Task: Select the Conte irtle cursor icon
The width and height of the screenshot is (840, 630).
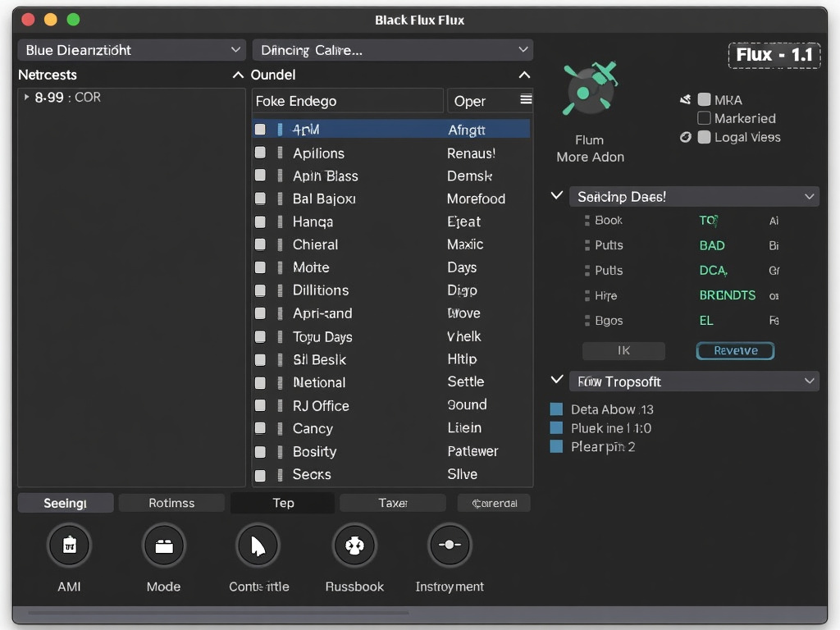Action: point(258,546)
